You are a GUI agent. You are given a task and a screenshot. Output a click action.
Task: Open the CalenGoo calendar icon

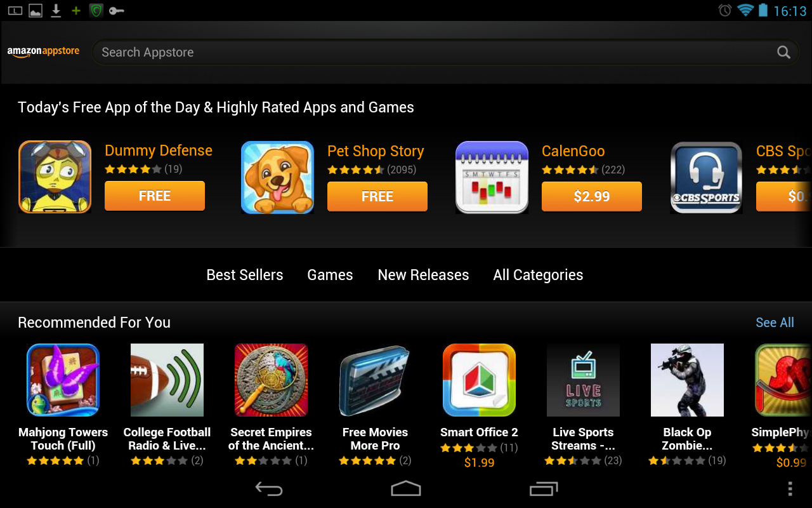(x=492, y=177)
